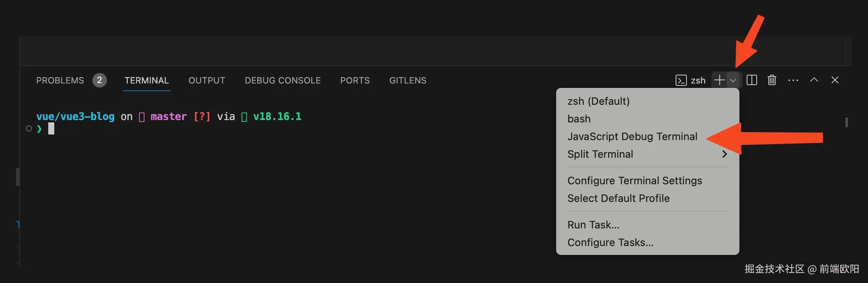Switch to the GITLENS tab
Screen dimensions: 868x283
(407, 80)
